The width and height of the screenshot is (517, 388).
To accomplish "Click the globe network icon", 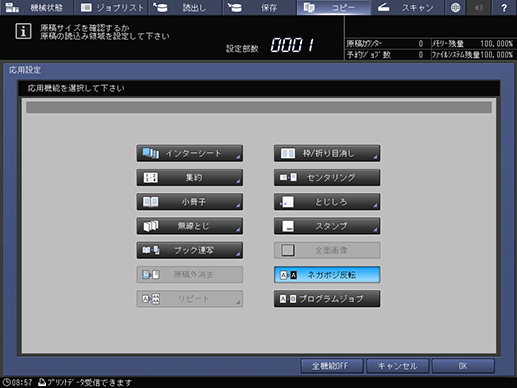I will (x=455, y=7).
